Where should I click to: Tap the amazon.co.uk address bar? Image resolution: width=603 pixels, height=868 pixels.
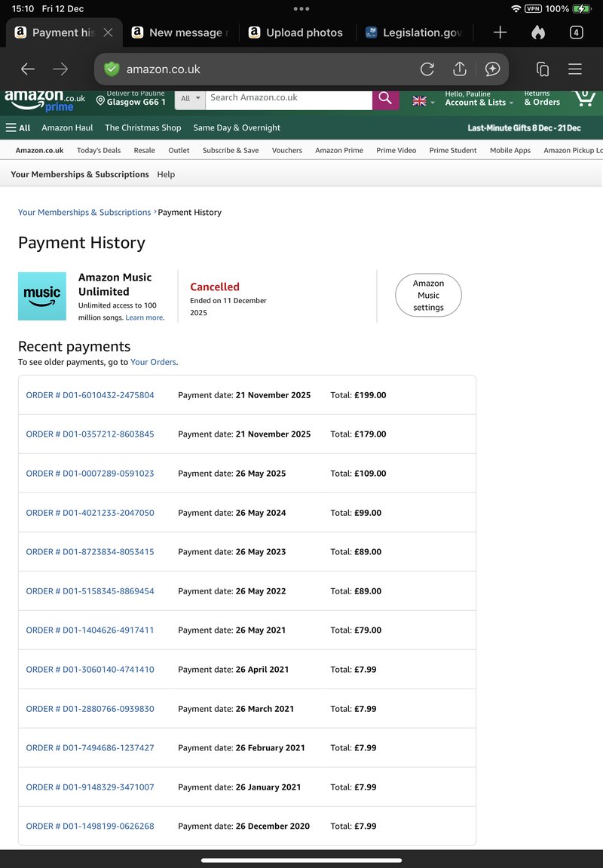pos(301,69)
